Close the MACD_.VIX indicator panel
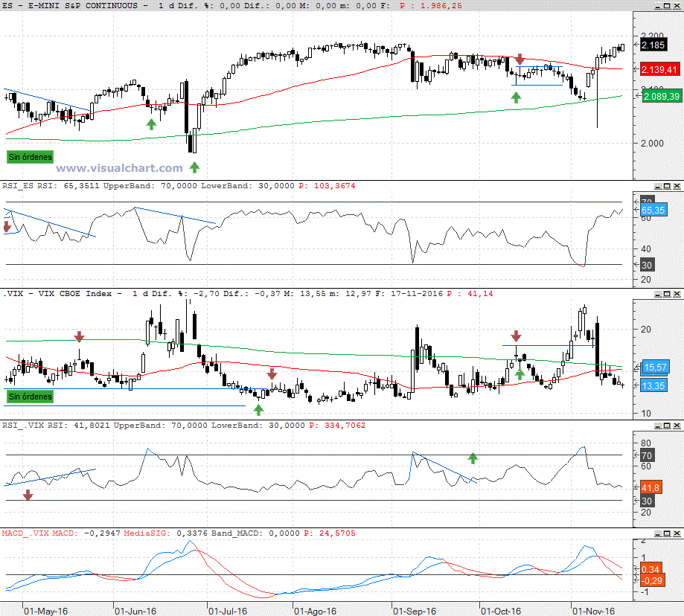 coord(677,533)
